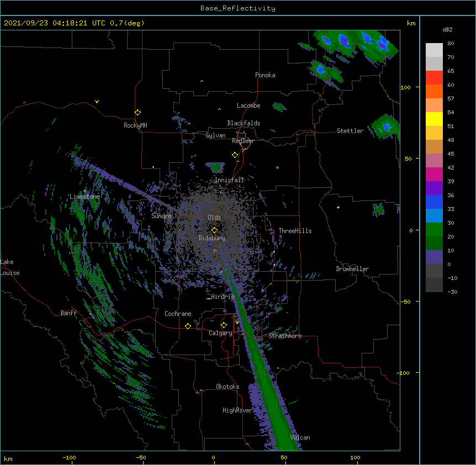The height and width of the screenshot is (465, 476).
Task: Click the Lacombe city label
Action: pos(248,105)
